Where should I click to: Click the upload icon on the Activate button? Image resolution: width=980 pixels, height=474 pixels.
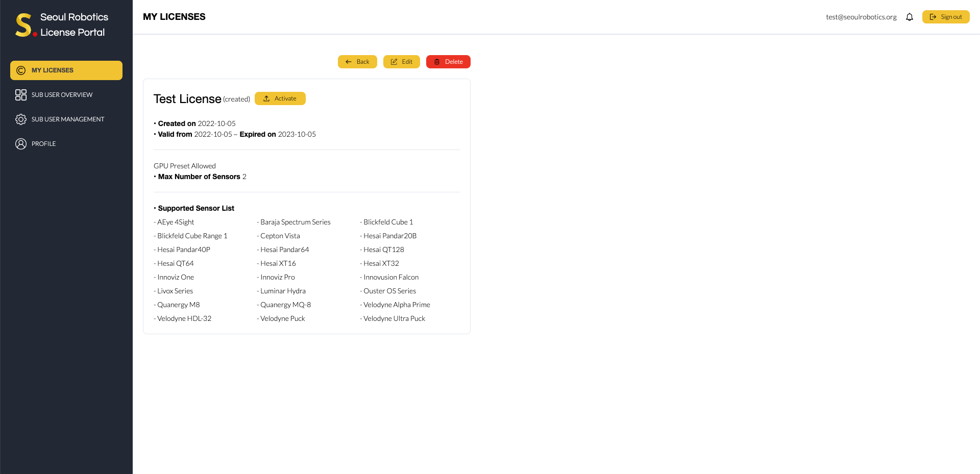pyautogui.click(x=267, y=98)
